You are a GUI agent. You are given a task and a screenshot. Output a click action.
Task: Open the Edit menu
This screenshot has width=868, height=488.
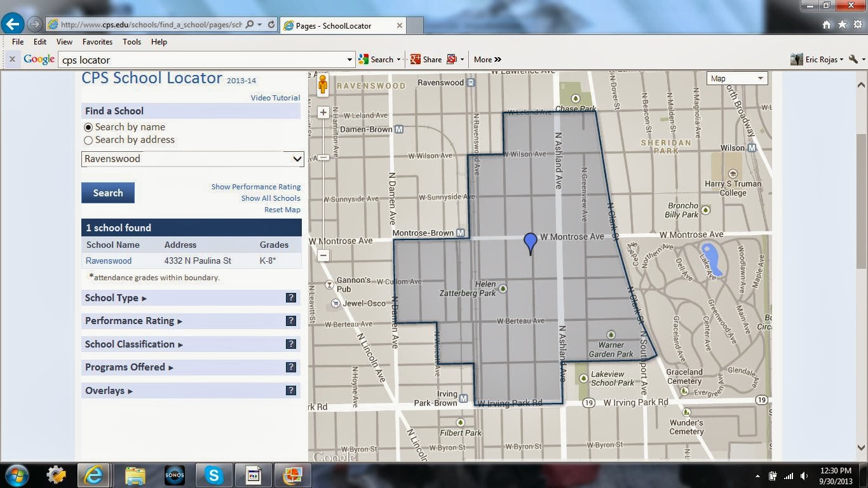[40, 41]
